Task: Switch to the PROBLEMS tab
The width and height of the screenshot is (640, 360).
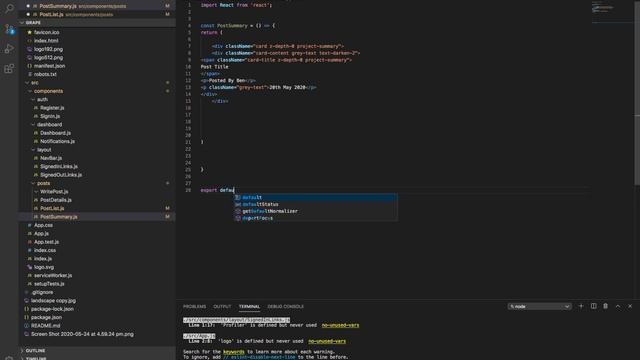Action: coord(194,307)
